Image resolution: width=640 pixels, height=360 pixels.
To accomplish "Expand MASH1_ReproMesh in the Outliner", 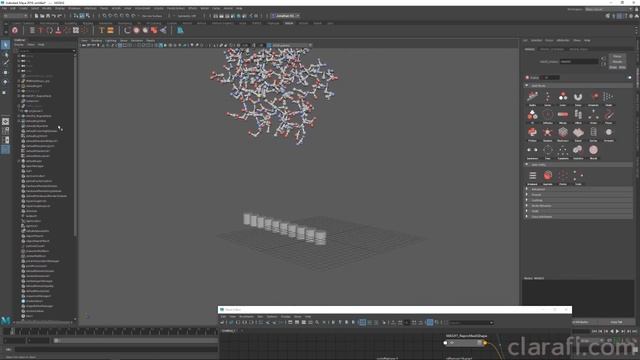I will 19,96.
